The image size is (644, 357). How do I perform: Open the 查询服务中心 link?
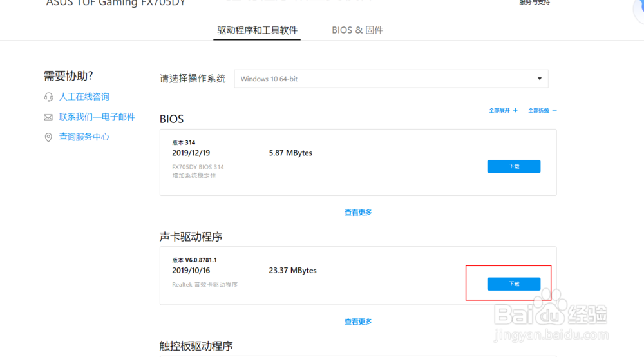pyautogui.click(x=84, y=137)
